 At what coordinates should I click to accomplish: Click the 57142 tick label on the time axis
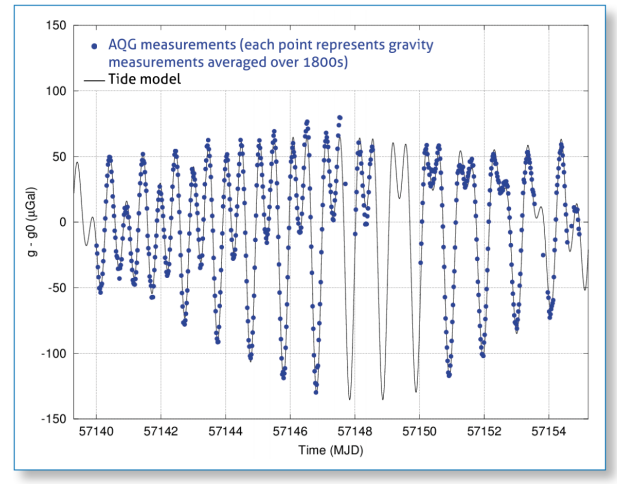click(x=161, y=432)
